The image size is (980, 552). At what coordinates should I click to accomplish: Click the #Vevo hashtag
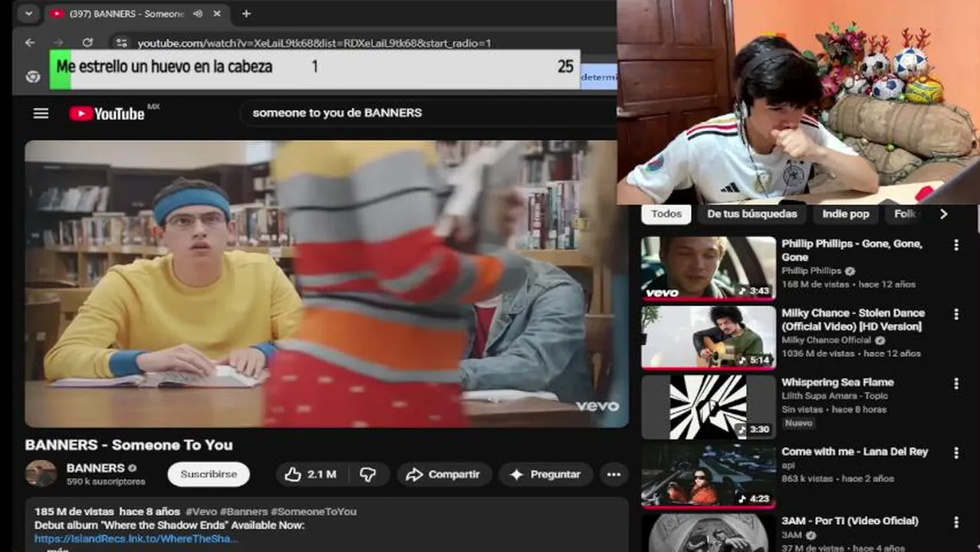click(x=200, y=511)
